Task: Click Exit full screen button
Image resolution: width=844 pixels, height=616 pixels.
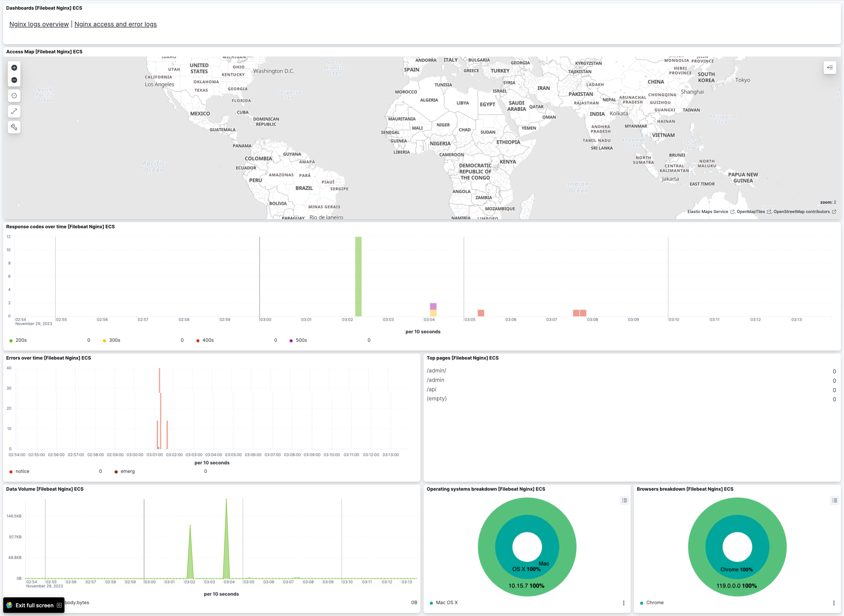Action: 34,605
